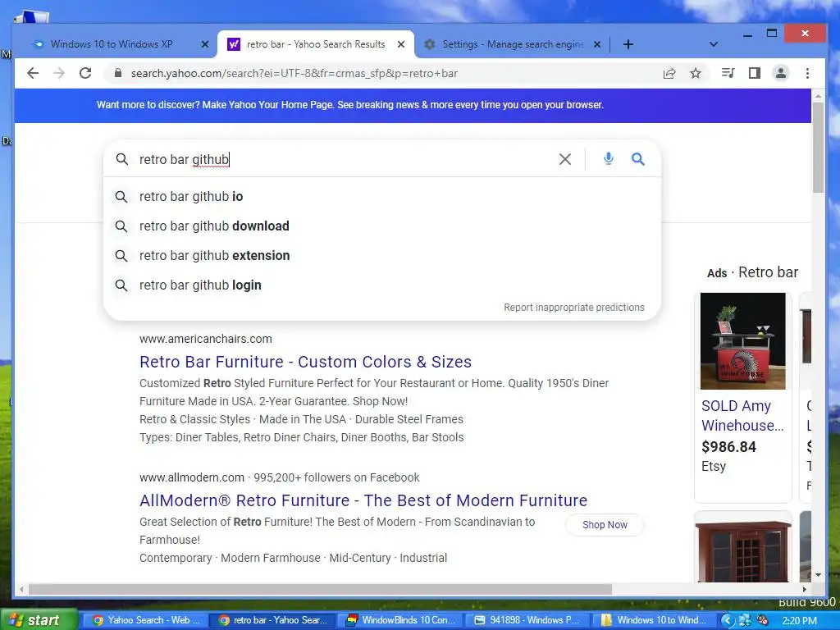Click the magnifier icon left of the search field
Screen dimensions: 840x630
click(x=122, y=159)
